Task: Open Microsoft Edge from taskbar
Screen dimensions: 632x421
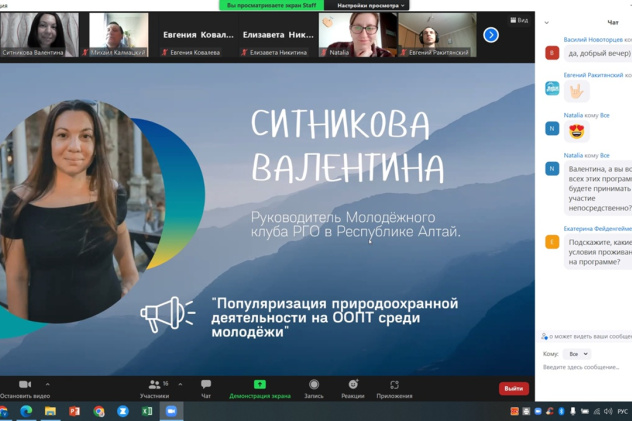Action: [x=26, y=411]
